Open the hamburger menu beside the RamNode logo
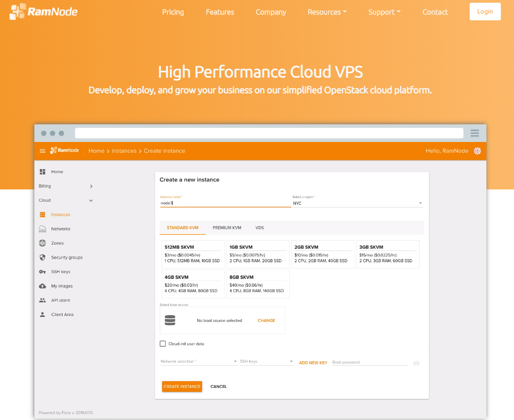Image resolution: width=514 pixels, height=420 pixels. (x=42, y=151)
